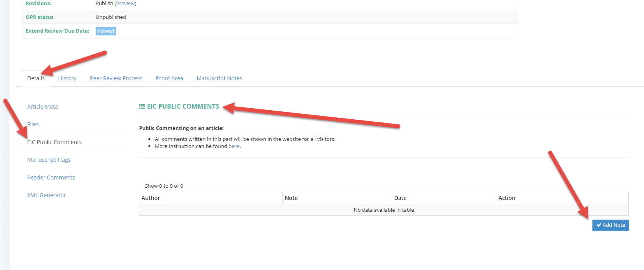Sort table by Note column header
644x270 pixels.
click(x=337, y=198)
